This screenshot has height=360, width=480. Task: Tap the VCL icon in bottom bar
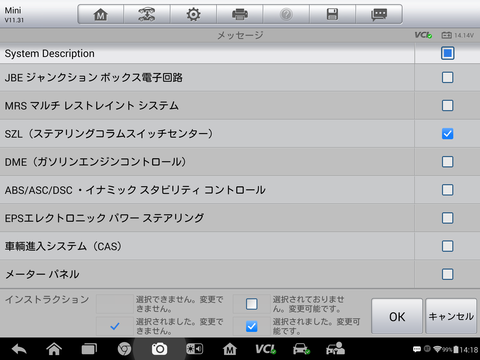pos(266,349)
